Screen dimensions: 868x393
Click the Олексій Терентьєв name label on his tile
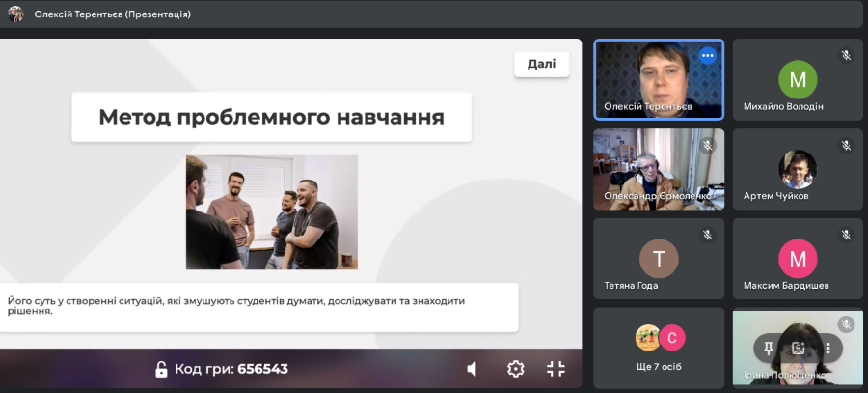coord(648,106)
